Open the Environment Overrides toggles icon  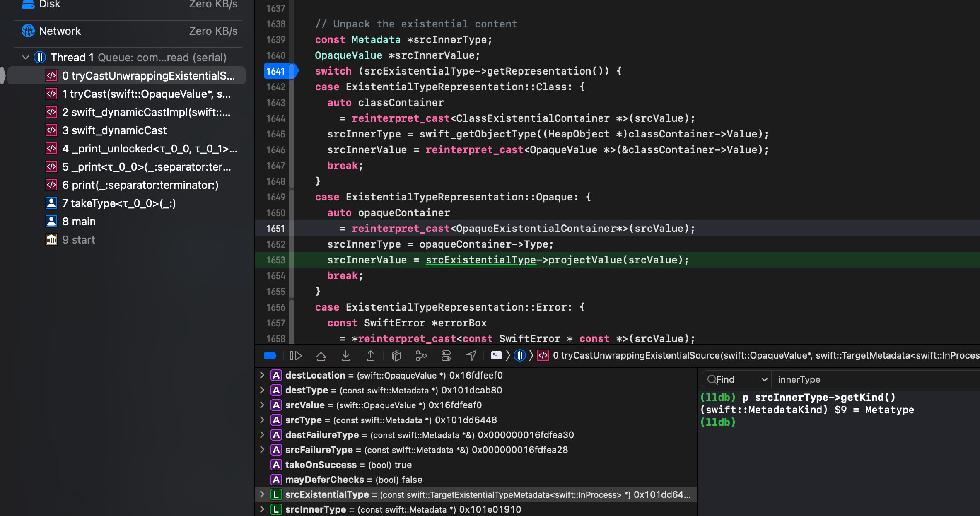click(446, 356)
